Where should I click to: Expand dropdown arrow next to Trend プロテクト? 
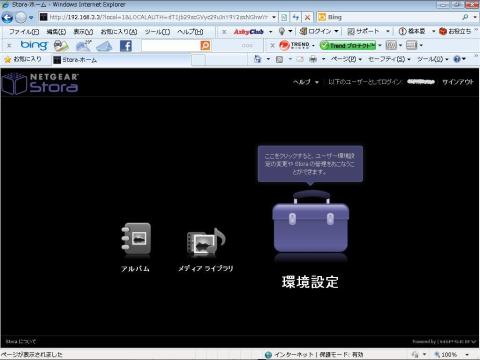(380, 45)
